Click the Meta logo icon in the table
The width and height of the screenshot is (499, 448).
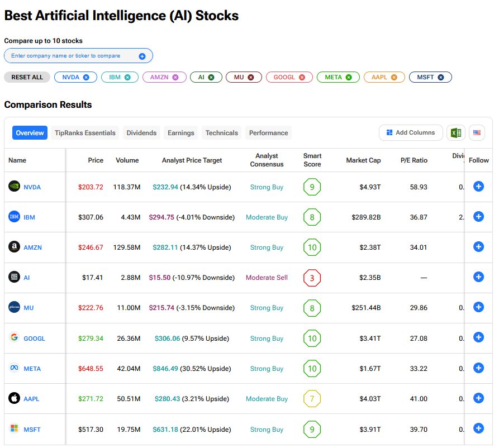coord(15,368)
